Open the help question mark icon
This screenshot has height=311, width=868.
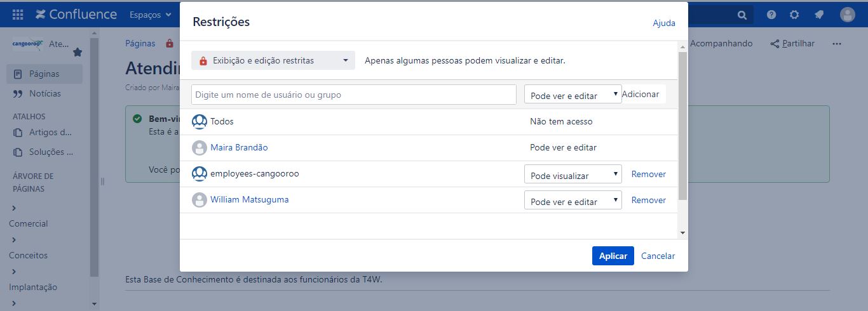point(771,15)
